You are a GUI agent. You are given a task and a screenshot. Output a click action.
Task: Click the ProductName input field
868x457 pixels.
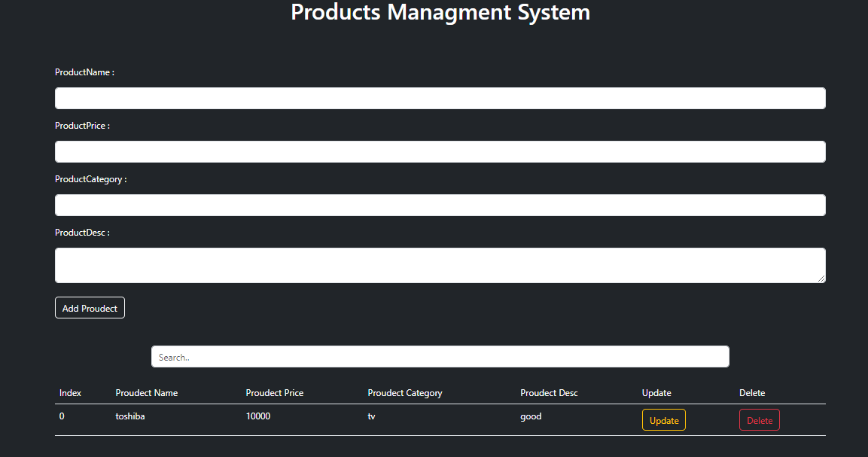click(440, 98)
